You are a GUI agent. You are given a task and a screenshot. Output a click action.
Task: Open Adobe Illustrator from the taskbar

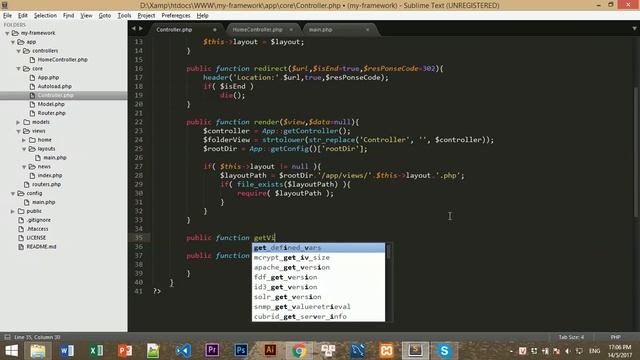[270, 350]
